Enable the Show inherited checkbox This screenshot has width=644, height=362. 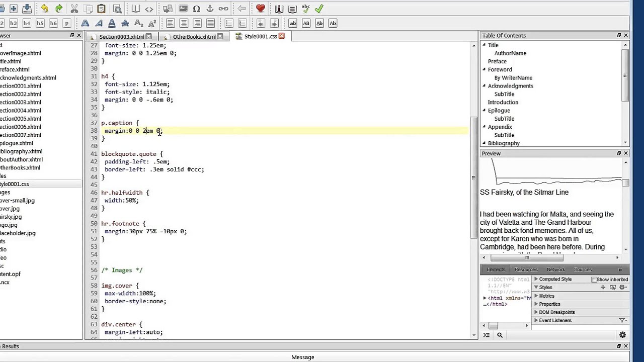[x=594, y=280]
